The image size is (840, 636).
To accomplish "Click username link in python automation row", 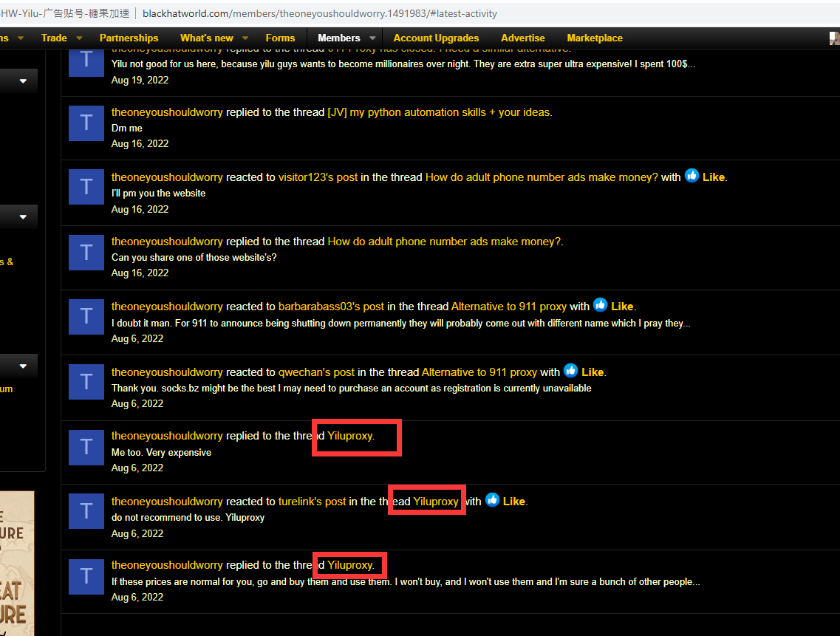I will (x=167, y=112).
